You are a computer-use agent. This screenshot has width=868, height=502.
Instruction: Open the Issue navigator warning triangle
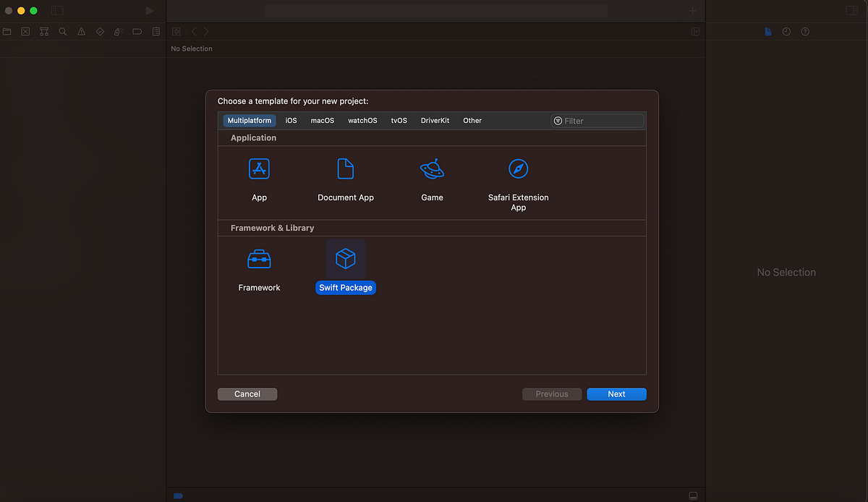81,31
